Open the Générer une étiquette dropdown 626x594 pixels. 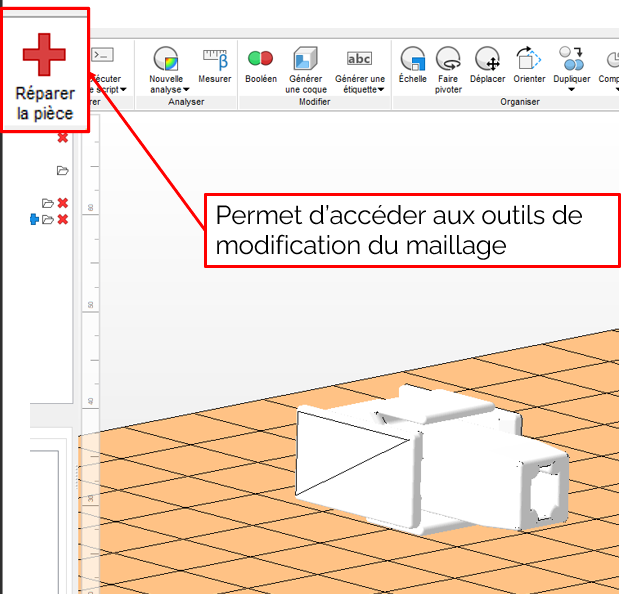tap(381, 90)
